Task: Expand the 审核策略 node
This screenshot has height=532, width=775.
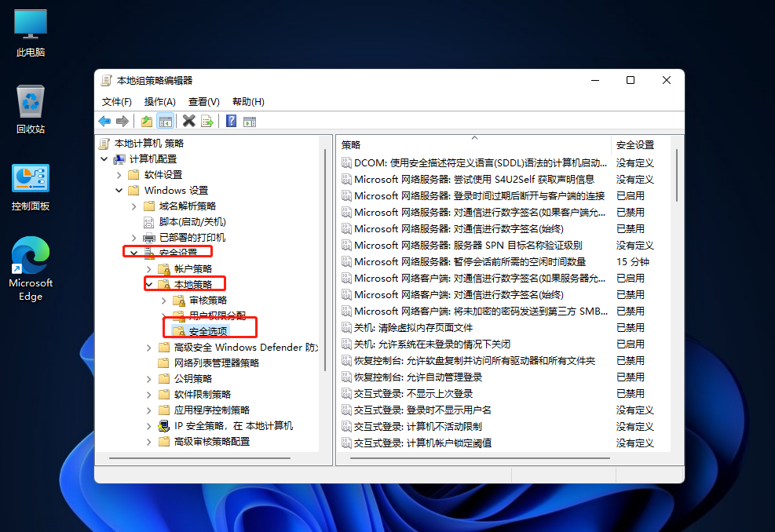Action: coord(164,301)
